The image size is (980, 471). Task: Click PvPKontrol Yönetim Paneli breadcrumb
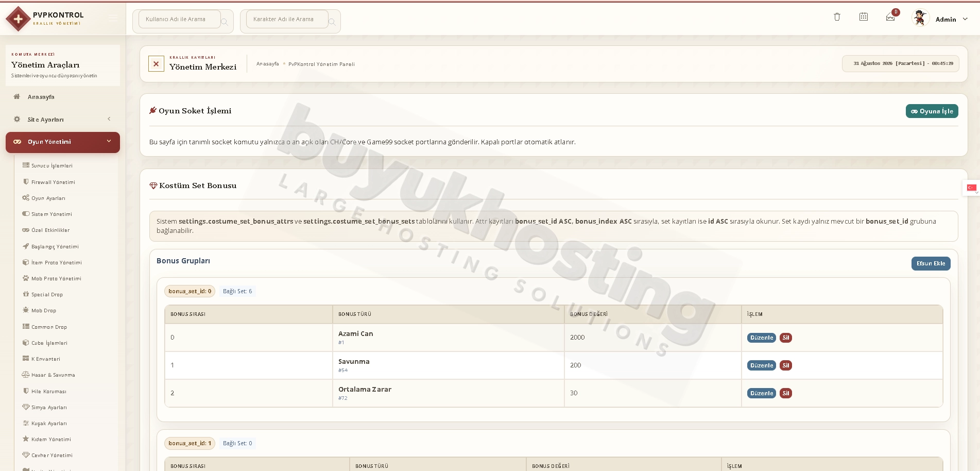(x=321, y=64)
